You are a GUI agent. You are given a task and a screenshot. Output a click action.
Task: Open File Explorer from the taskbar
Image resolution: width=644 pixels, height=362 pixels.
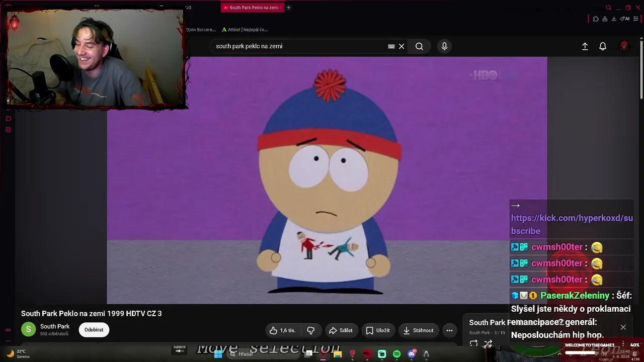[338, 354]
